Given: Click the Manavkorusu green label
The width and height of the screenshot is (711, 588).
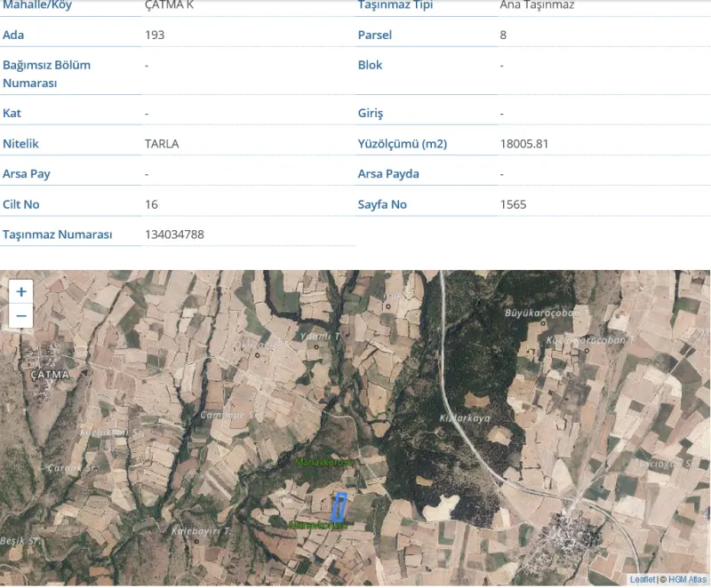Looking at the screenshot, I should (x=324, y=462).
